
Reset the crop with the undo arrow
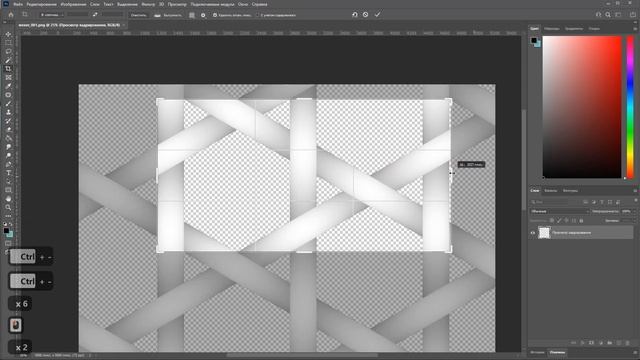(x=355, y=15)
